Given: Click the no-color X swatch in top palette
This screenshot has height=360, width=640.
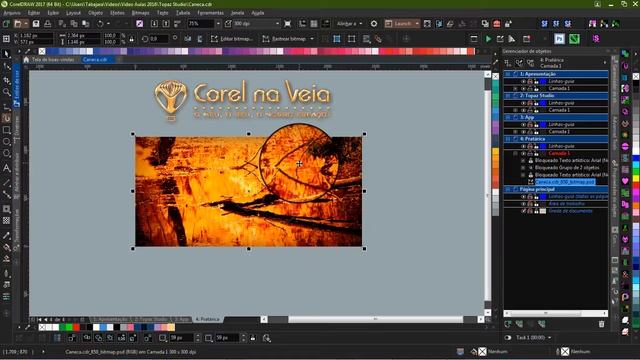Looking at the screenshot, I should pos(42,51).
